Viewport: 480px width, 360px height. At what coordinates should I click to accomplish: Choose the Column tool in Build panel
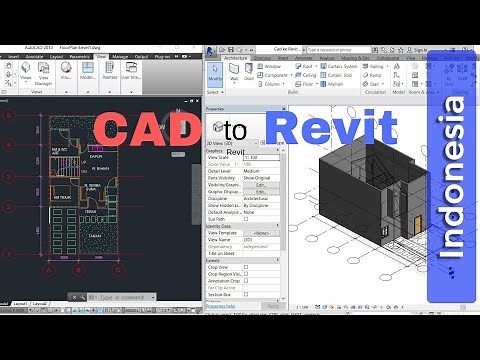point(269,84)
